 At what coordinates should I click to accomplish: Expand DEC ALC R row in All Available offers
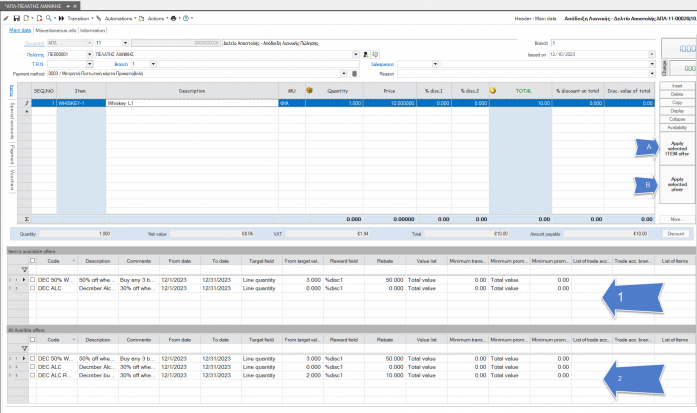click(x=10, y=375)
